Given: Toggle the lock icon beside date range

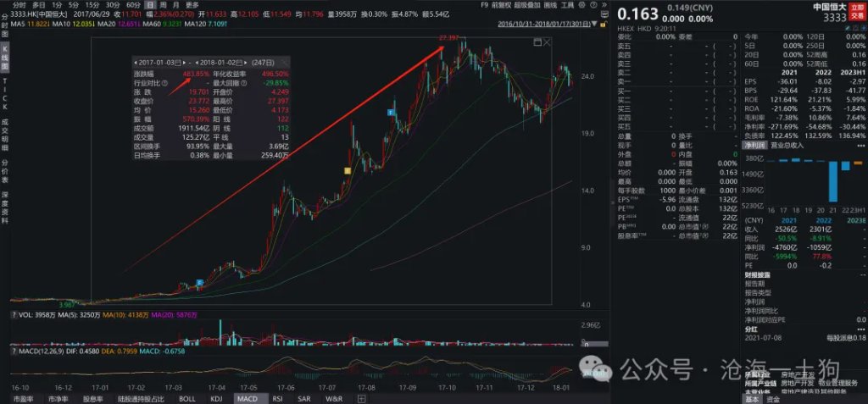Looking at the screenshot, I should (x=603, y=24).
